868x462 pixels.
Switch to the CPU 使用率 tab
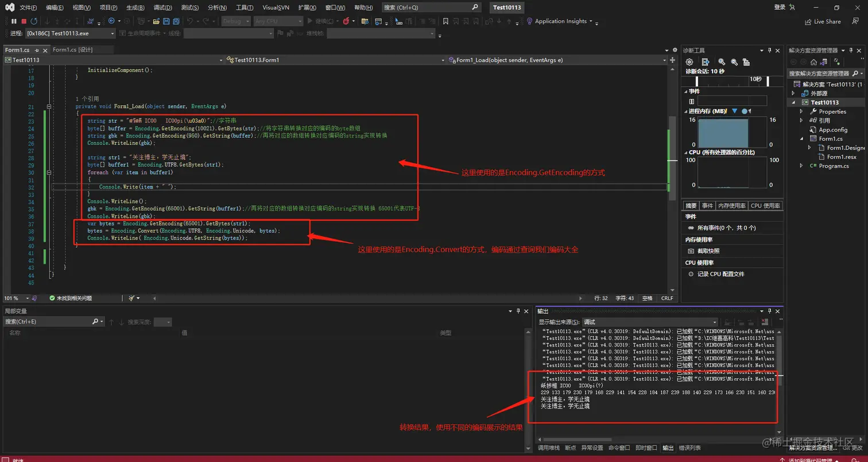[765, 206]
